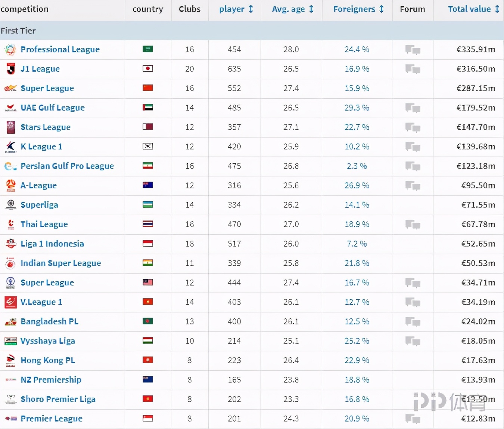Viewport: 504px width, 429px height.
Task: Click 25.2 % foreigners for Vysshaya Liga
Action: [357, 341]
